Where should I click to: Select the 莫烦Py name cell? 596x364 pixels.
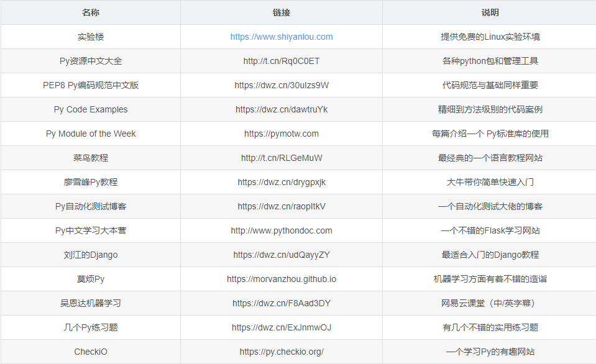[91, 279]
